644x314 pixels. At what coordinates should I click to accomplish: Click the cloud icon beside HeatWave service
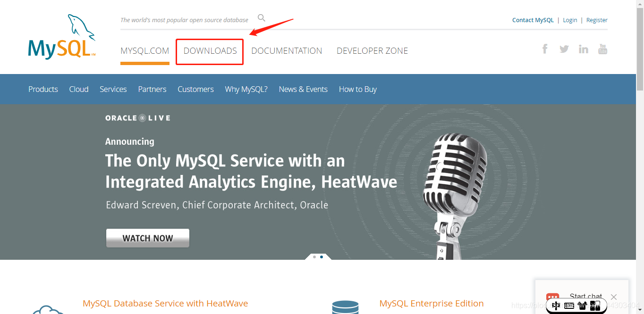pos(48,309)
